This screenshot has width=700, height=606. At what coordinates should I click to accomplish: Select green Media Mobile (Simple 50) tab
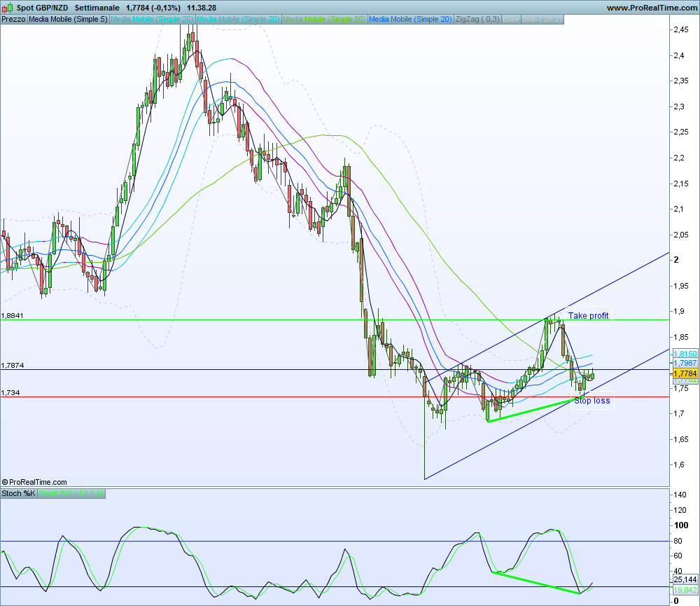[324, 19]
